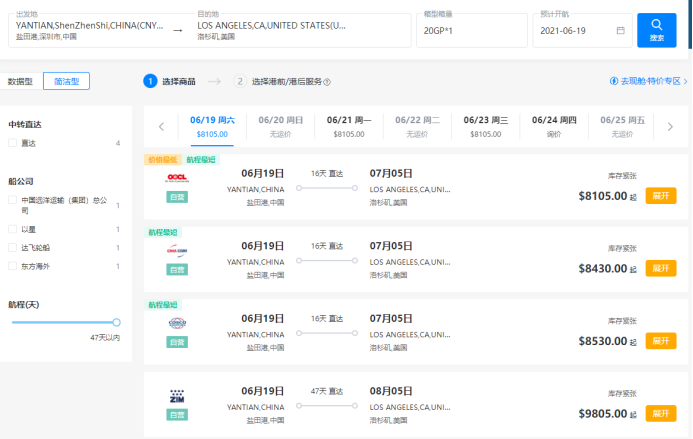693x439 pixels.
Task: Enable the 直达 direct route checkbox
Action: tap(13, 144)
